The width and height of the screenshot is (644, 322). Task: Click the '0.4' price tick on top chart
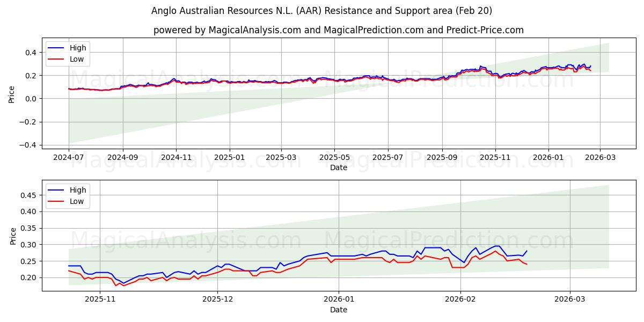click(32, 53)
